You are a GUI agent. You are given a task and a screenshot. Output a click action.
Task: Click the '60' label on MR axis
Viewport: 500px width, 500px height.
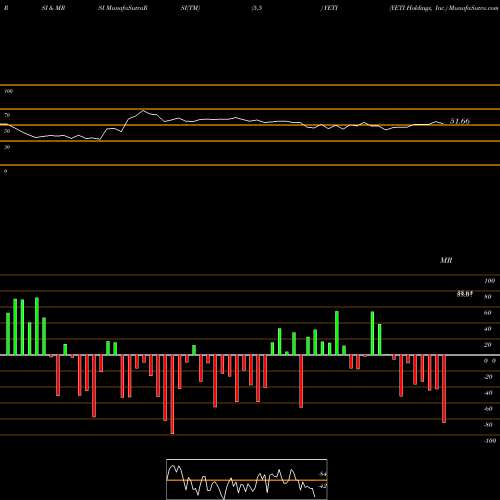coord(488,313)
